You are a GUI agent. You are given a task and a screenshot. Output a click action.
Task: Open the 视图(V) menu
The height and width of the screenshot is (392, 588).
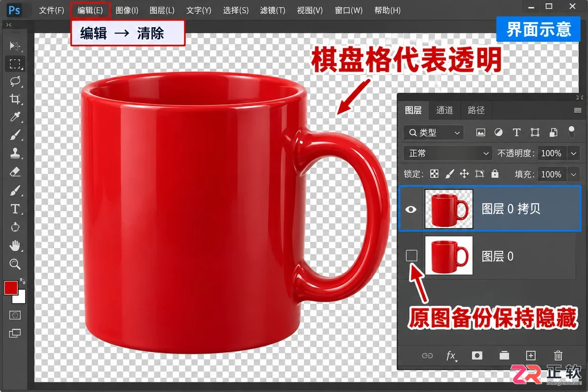pos(310,10)
